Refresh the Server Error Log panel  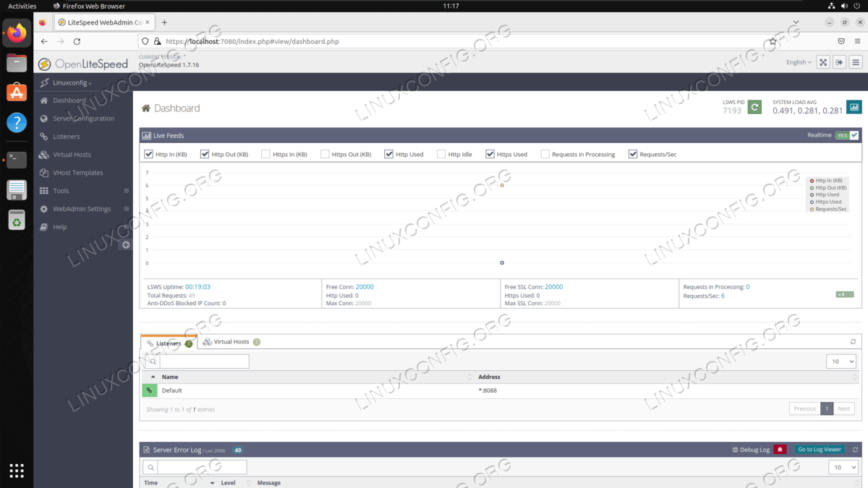point(855,450)
